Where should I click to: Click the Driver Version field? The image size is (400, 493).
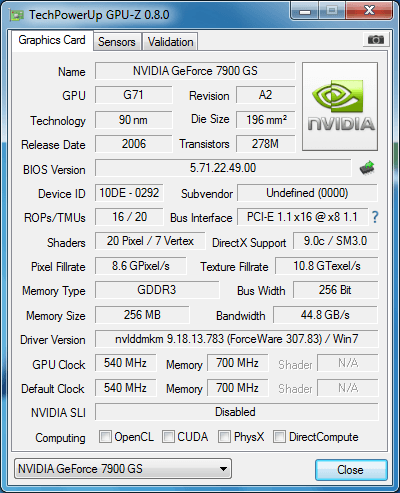coord(237,339)
